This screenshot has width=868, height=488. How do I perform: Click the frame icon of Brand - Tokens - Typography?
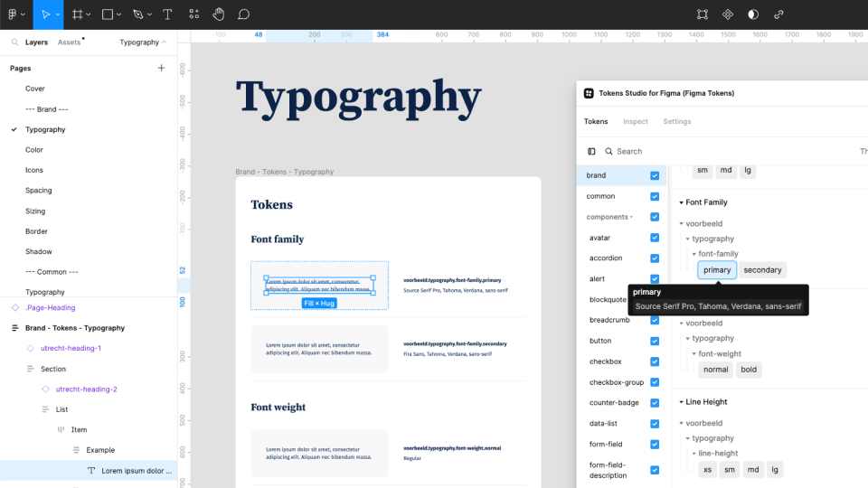(x=15, y=328)
